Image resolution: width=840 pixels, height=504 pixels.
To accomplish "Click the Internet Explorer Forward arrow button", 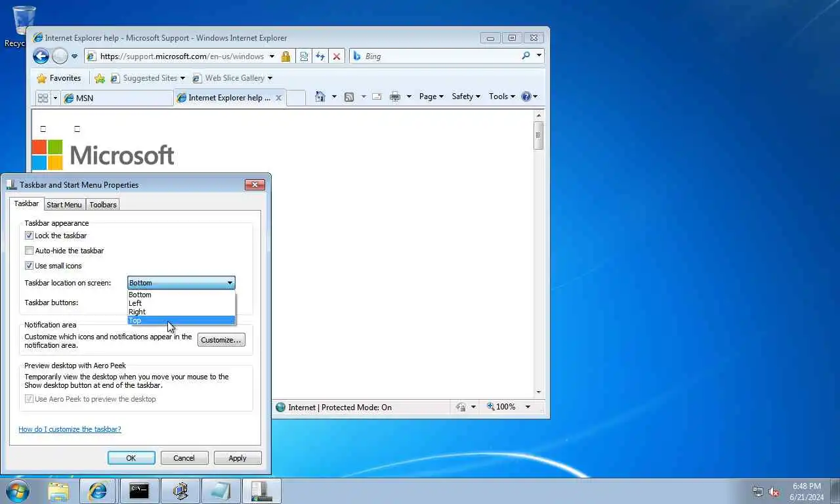I will 60,56.
